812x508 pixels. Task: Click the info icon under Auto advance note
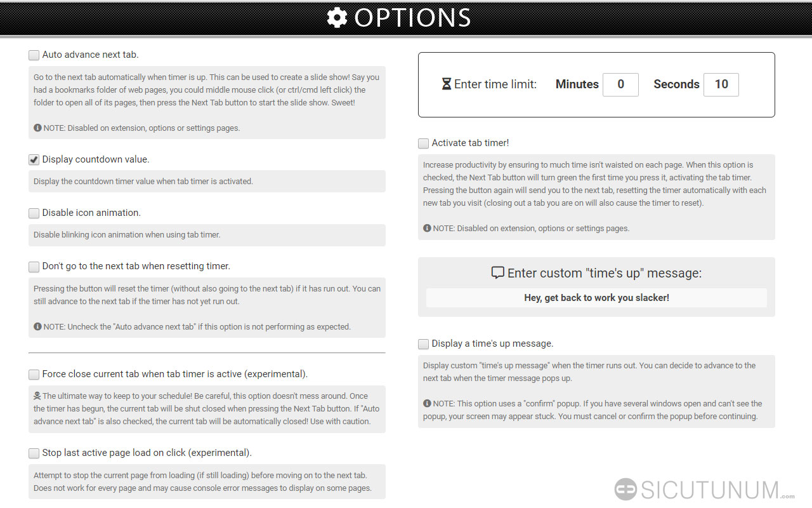tap(37, 128)
